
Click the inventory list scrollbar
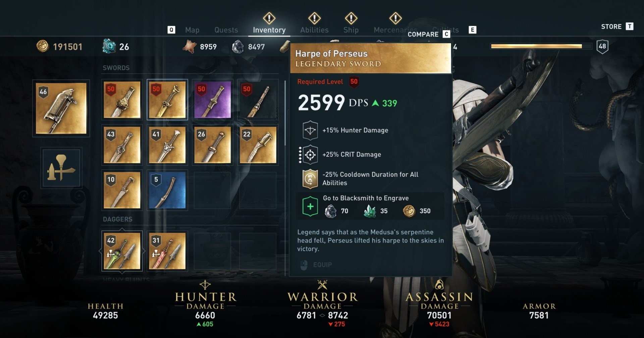coord(285,113)
